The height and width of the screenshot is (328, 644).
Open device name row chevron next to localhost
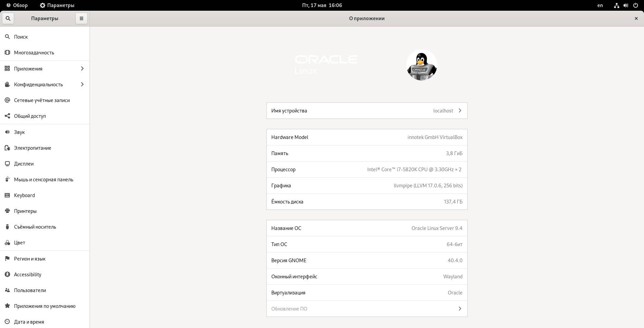click(x=460, y=110)
